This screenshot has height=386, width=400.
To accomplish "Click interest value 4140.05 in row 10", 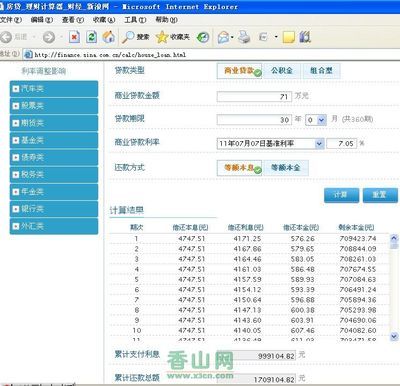I will tap(247, 330).
